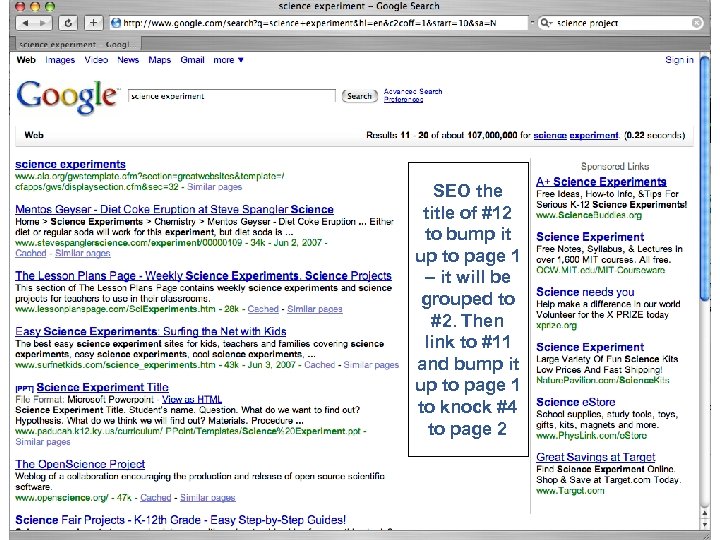Screen dimensions: 720x540
Task: Open MIT 'Science Experiment' sponsored link
Action: tap(590, 237)
